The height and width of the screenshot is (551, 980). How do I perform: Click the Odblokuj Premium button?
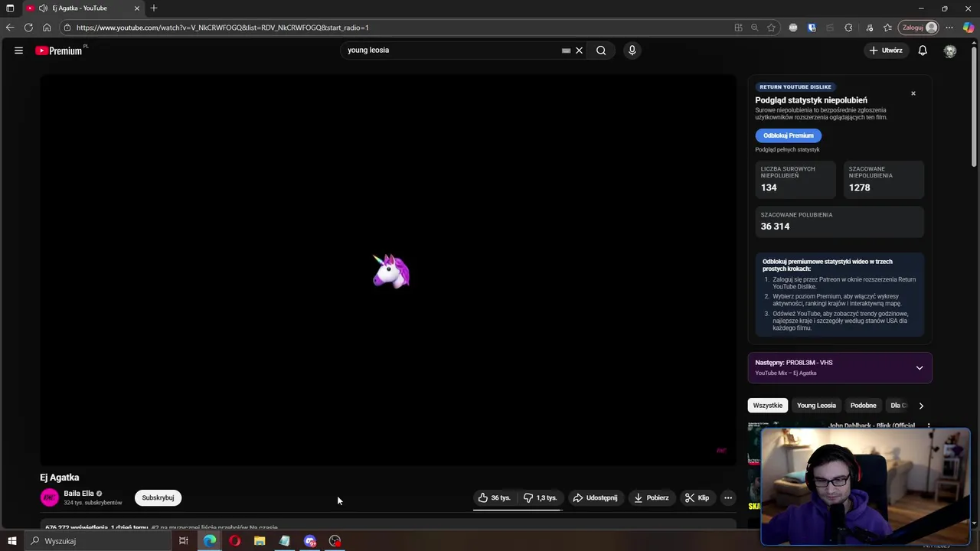click(788, 135)
